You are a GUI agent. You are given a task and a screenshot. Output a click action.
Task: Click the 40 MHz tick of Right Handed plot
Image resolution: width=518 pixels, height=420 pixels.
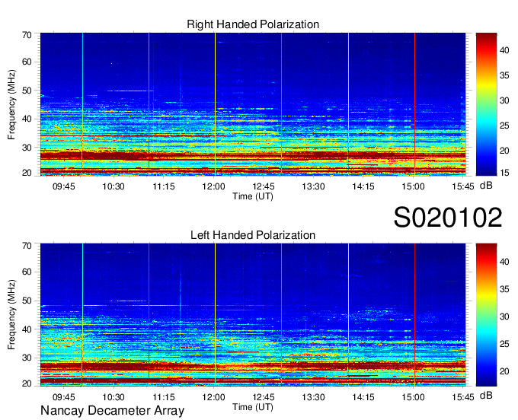point(27,119)
